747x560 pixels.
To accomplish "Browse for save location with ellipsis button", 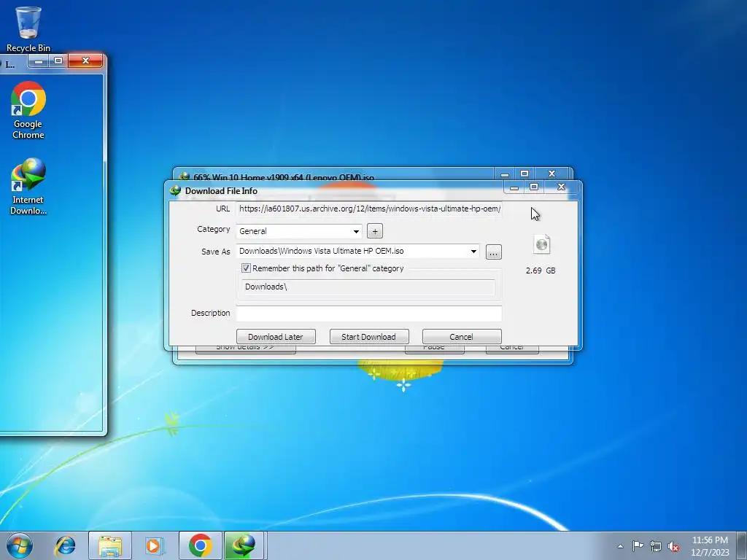I will 494,252.
